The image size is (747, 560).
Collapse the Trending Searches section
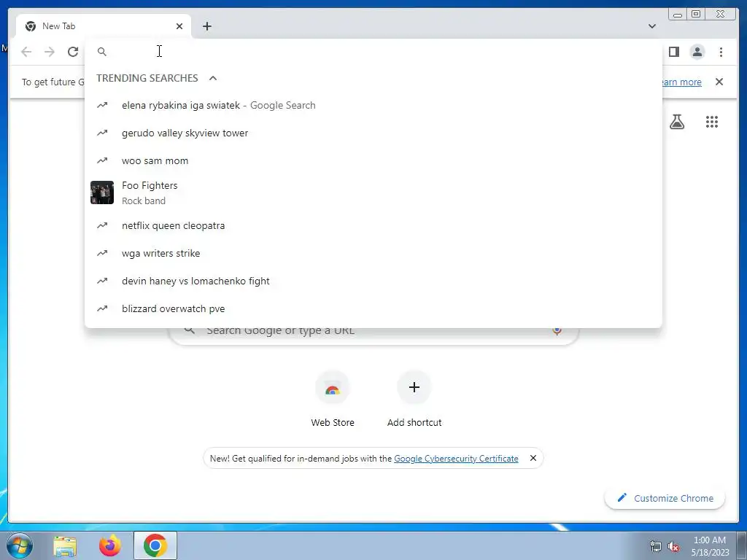213,78
